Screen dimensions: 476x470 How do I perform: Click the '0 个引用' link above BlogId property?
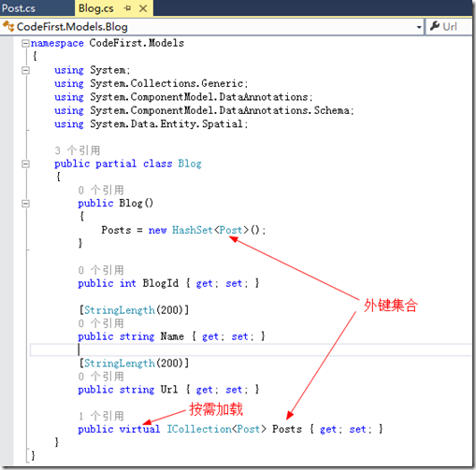pos(101,270)
